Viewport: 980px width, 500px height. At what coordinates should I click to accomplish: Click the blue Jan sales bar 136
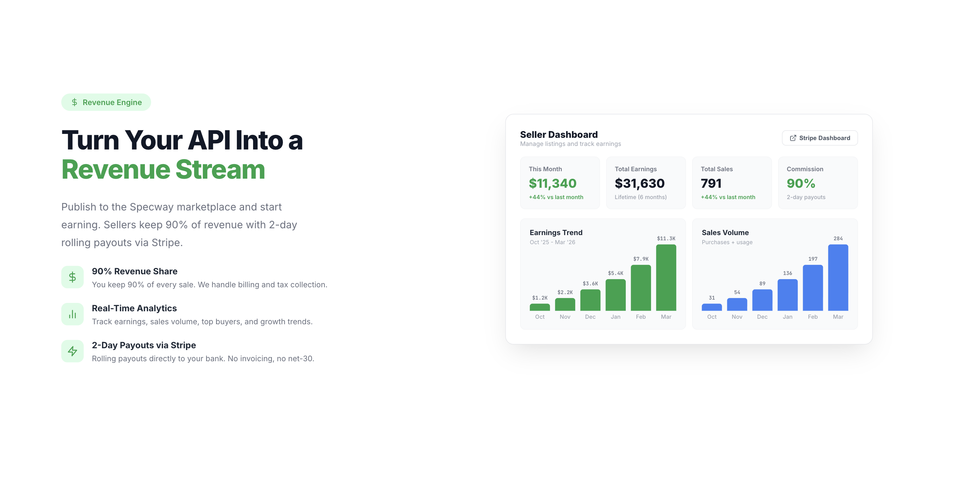click(787, 295)
